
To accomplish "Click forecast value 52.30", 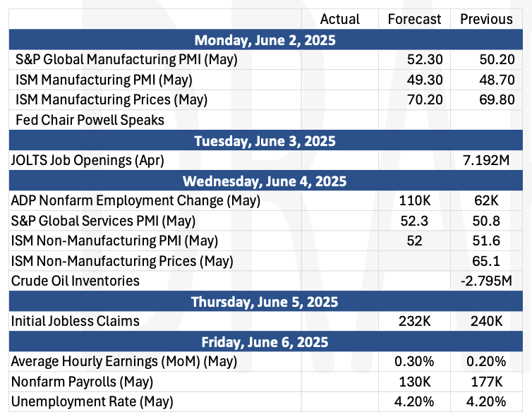I will pos(425,60).
